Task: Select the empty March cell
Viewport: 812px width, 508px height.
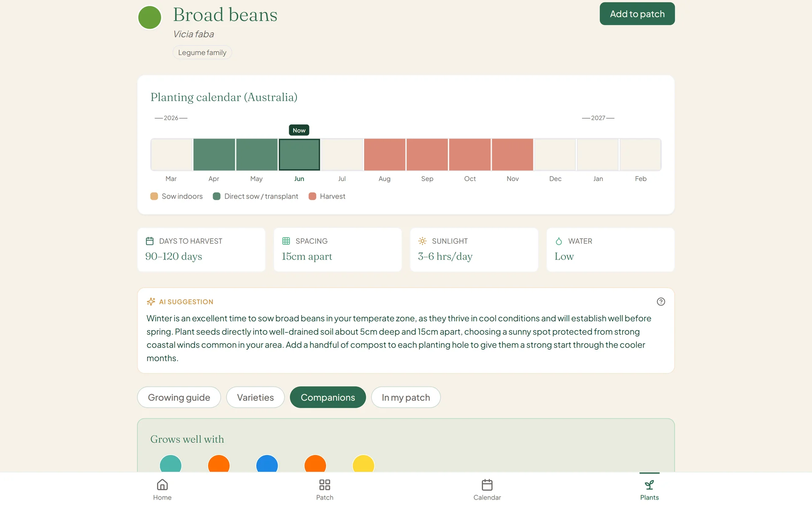Action: pyautogui.click(x=172, y=155)
